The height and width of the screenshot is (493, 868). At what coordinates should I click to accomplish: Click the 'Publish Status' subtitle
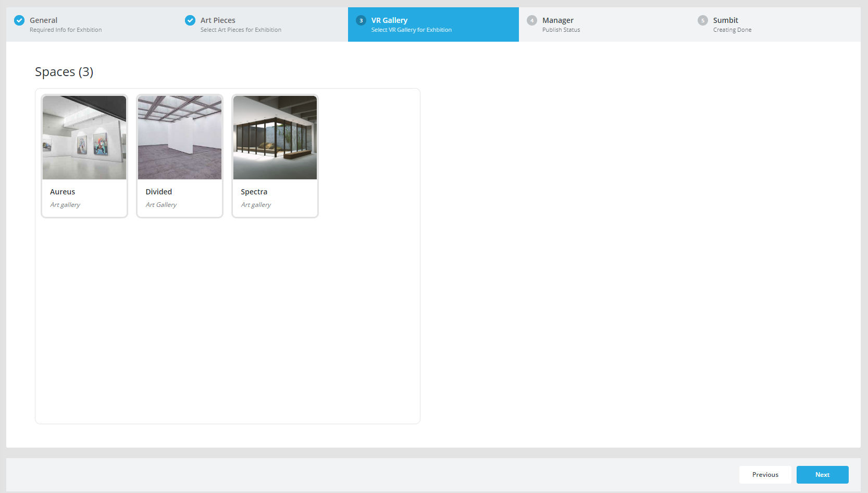pos(561,30)
